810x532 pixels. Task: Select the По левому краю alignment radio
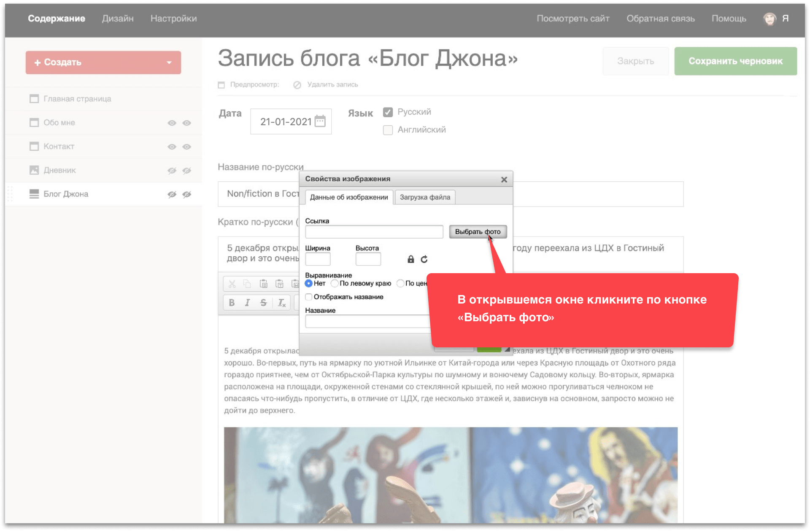point(335,283)
